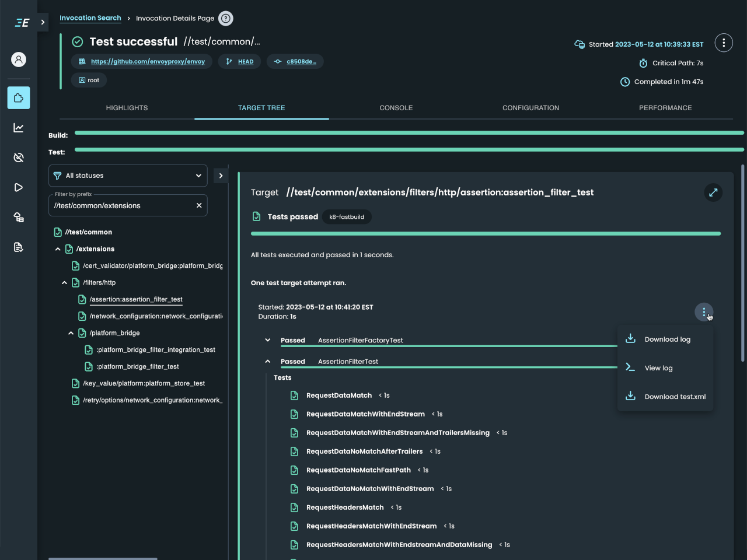Open the PERFORMANCE tab

[665, 108]
